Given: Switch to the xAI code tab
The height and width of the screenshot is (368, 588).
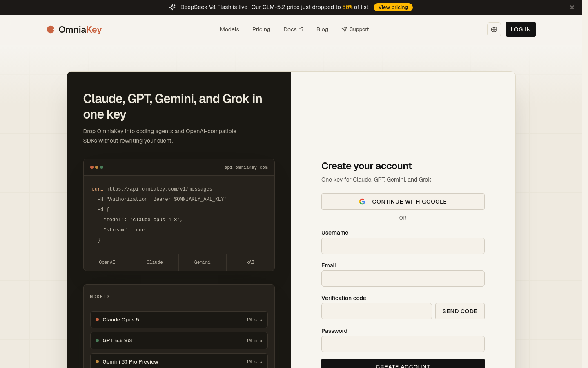Looking at the screenshot, I should tap(250, 262).
